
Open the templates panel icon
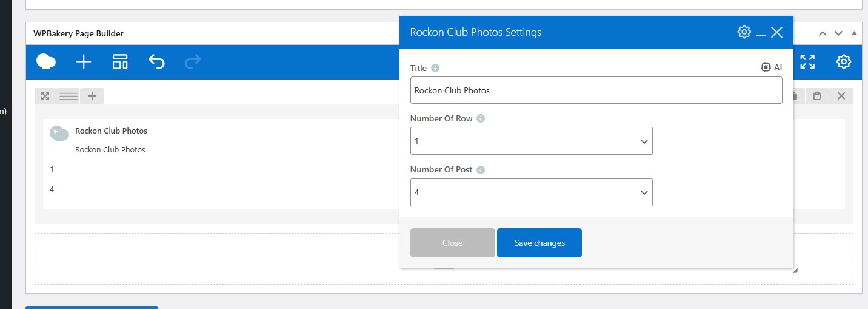[120, 61]
